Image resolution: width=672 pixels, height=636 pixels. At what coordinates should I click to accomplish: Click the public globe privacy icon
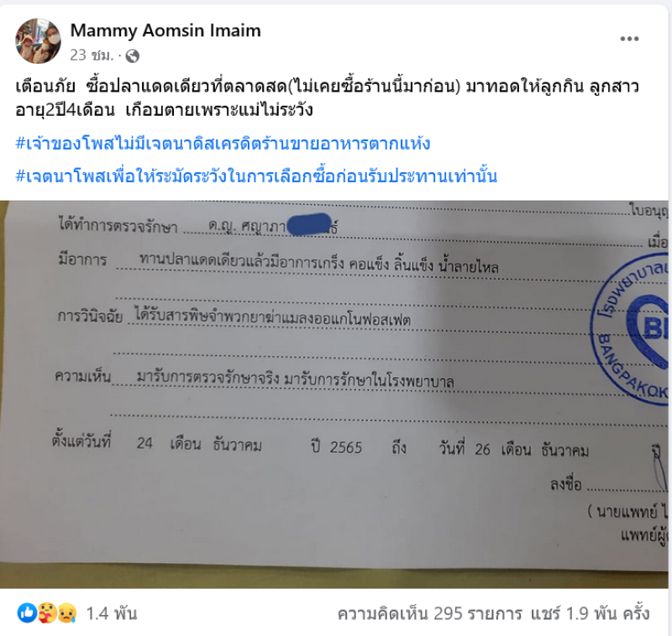coord(133,55)
